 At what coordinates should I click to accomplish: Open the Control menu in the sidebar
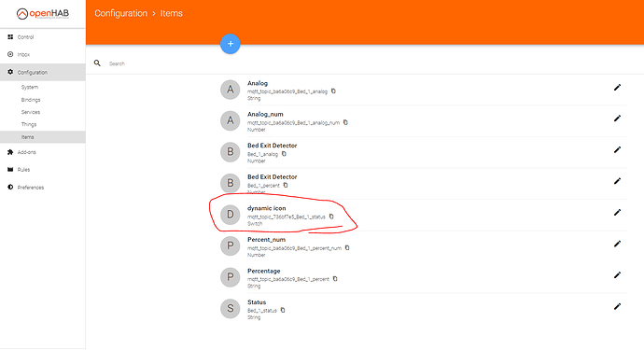click(43, 37)
